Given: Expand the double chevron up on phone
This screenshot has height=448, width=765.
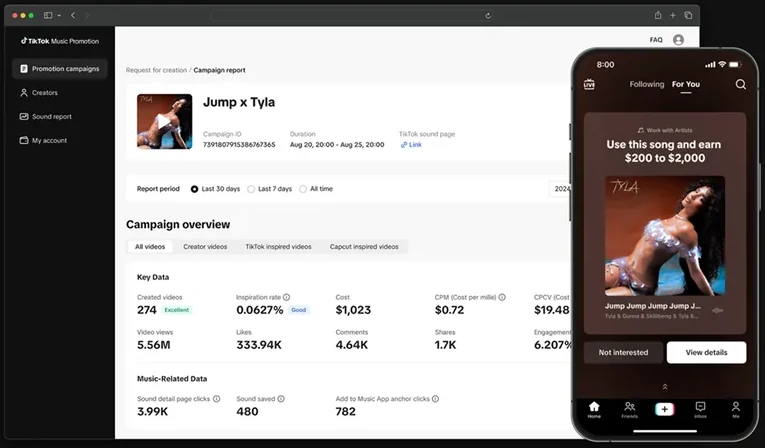Looking at the screenshot, I should tap(664, 387).
